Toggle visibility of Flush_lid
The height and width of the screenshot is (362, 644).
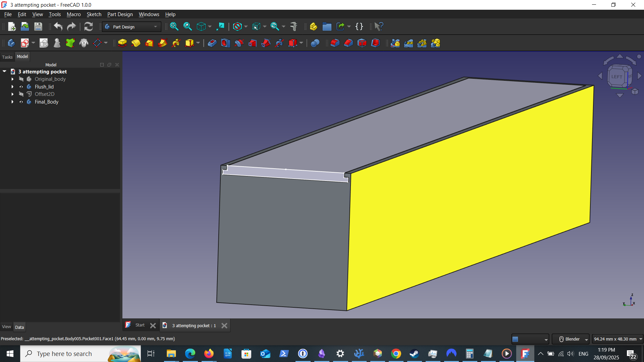click(21, 87)
